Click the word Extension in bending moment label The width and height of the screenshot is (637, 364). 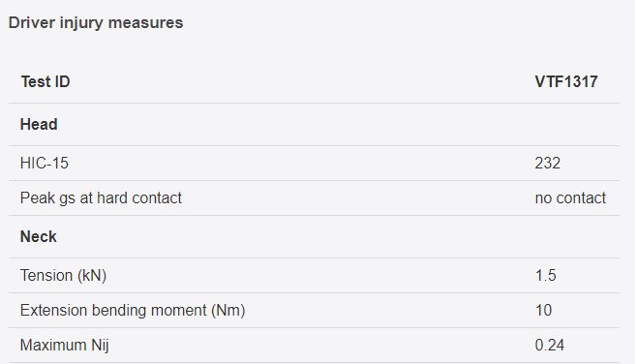click(54, 310)
